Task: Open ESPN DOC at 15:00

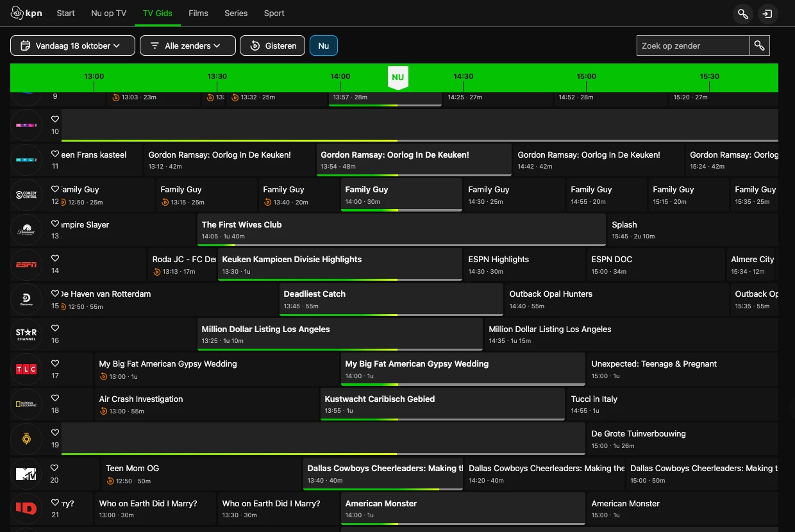Action: (656, 265)
